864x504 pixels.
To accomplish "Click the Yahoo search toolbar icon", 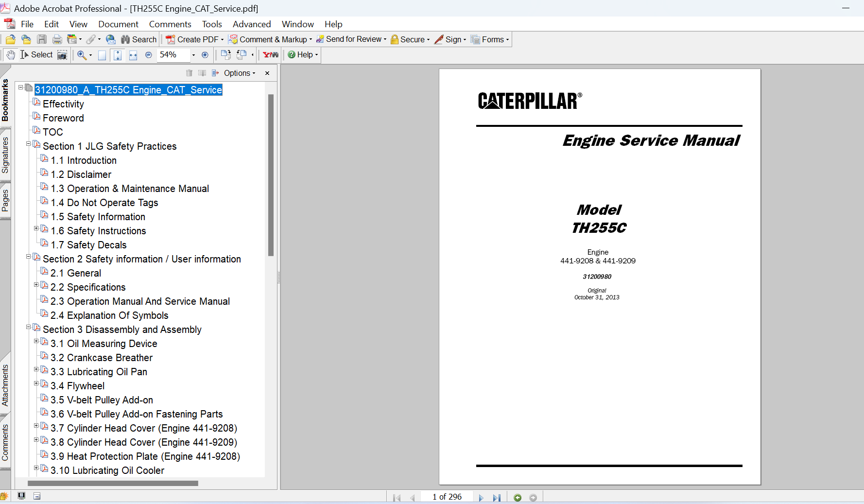I will [271, 55].
